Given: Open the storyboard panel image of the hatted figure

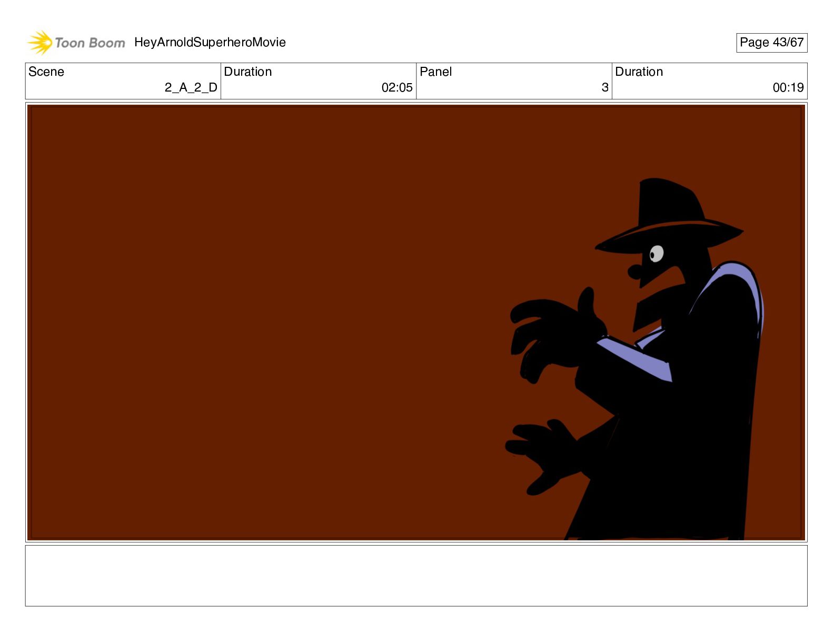Looking at the screenshot, I should coord(416,323).
